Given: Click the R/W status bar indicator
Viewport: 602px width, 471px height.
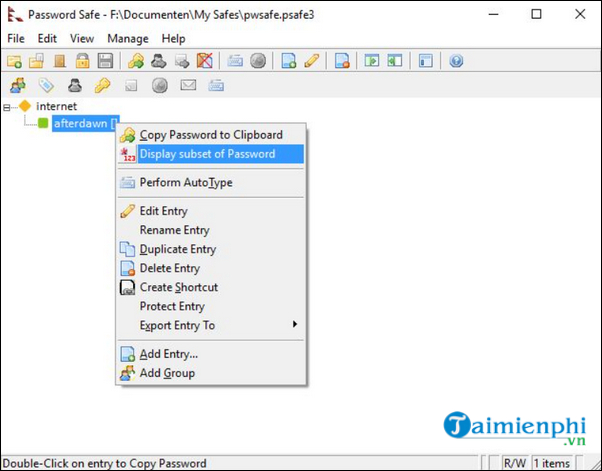Looking at the screenshot, I should (x=515, y=463).
